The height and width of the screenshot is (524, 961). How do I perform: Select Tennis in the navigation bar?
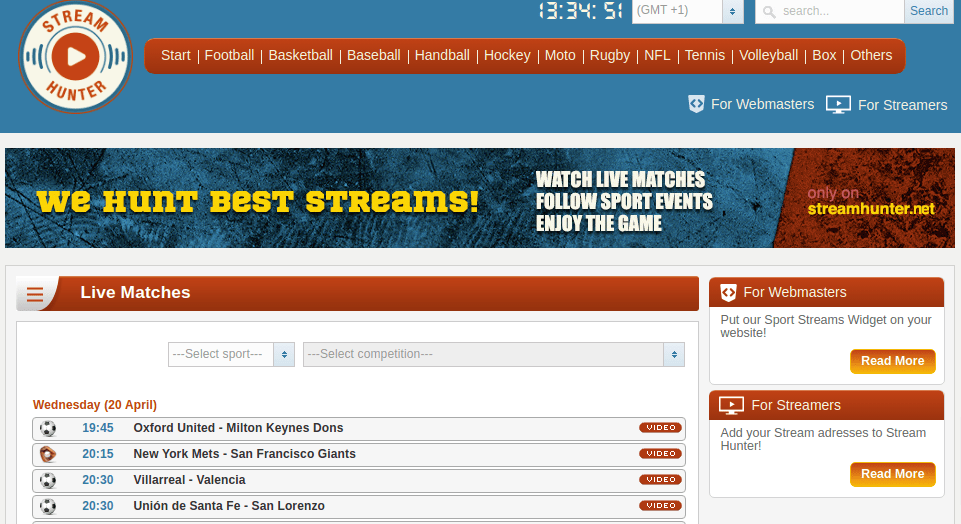[705, 56]
